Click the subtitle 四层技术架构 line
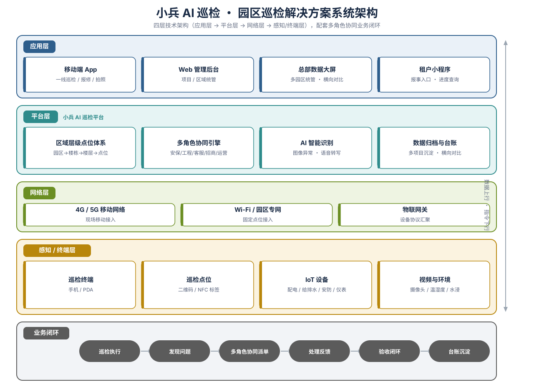This screenshot has width=534, height=392. point(267,25)
